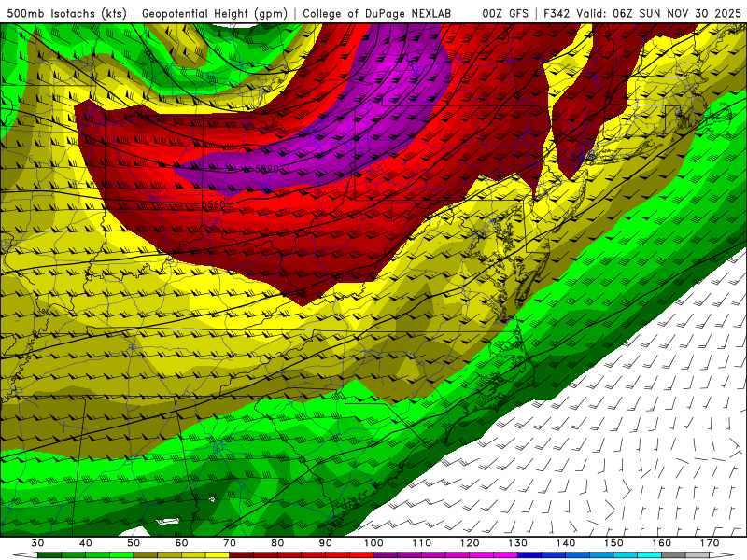Click the 50 label on the color scale
Screen dimensions: 747x560
pos(134,543)
